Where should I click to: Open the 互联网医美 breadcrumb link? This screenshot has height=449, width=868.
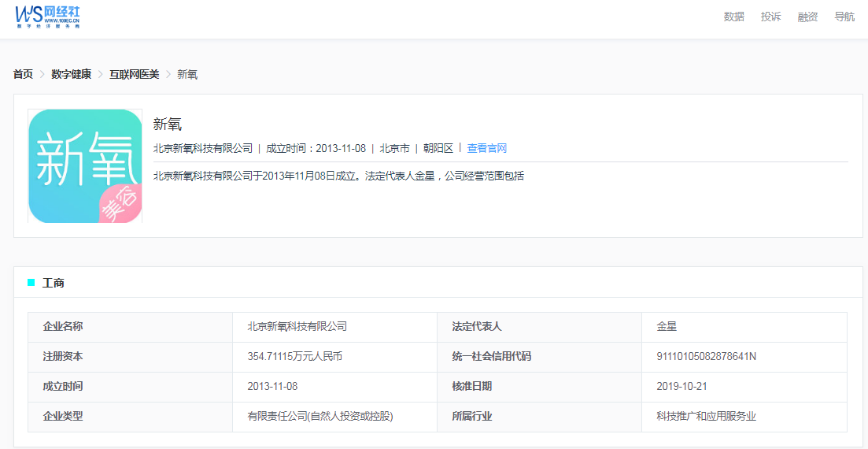(x=134, y=74)
